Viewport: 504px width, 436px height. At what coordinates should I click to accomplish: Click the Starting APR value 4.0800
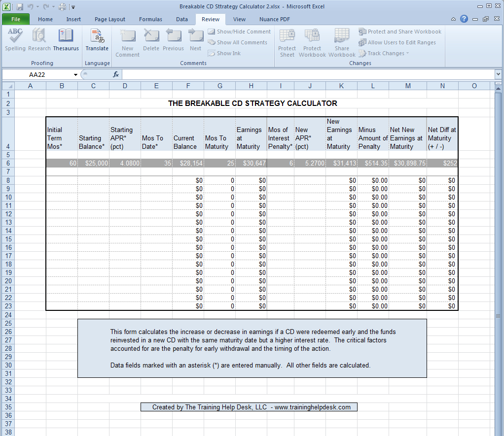point(125,163)
